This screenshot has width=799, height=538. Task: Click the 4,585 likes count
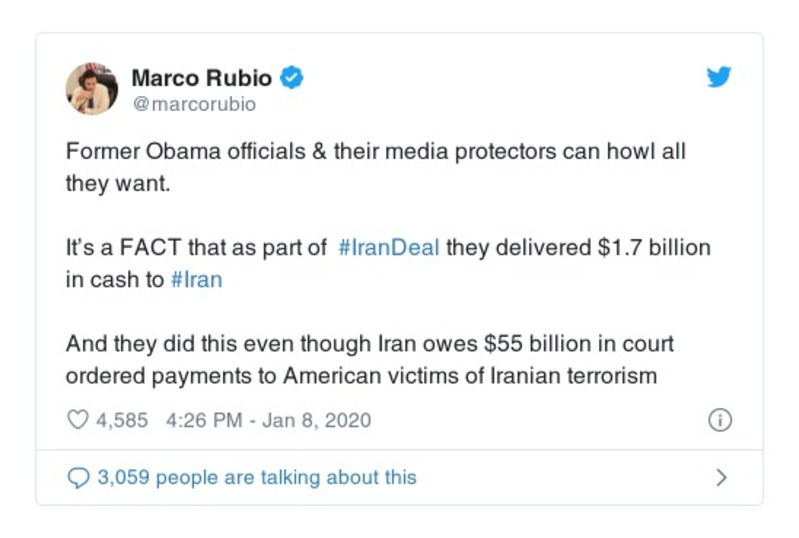coord(121,421)
